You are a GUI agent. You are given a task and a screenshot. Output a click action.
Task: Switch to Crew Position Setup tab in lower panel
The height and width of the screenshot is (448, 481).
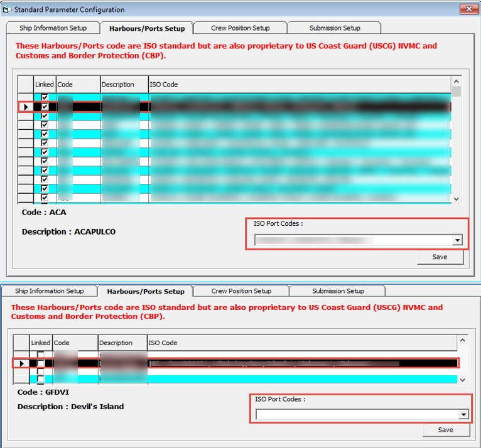tap(241, 291)
